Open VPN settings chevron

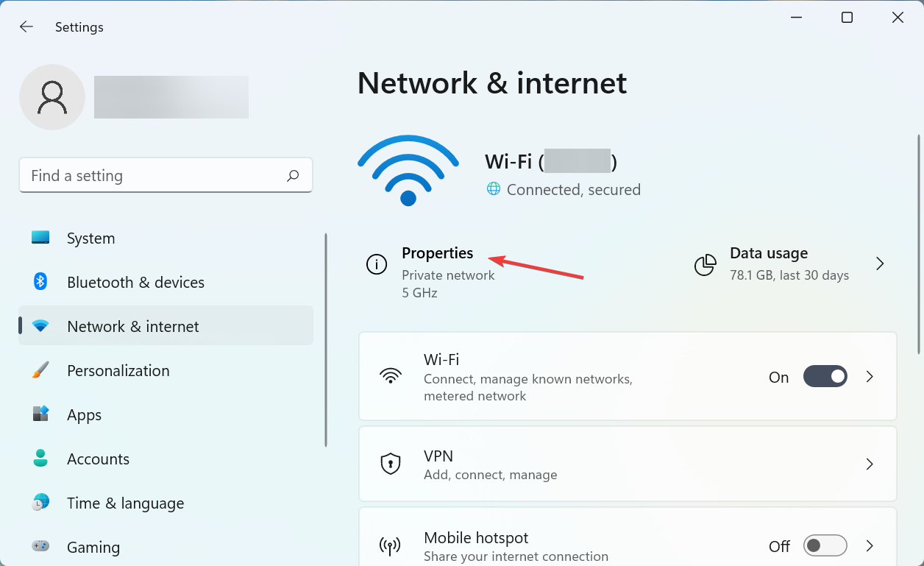coord(870,464)
